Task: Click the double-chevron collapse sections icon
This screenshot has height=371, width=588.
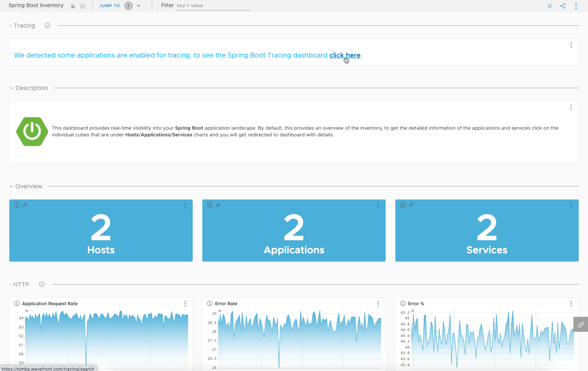Action: (x=550, y=6)
